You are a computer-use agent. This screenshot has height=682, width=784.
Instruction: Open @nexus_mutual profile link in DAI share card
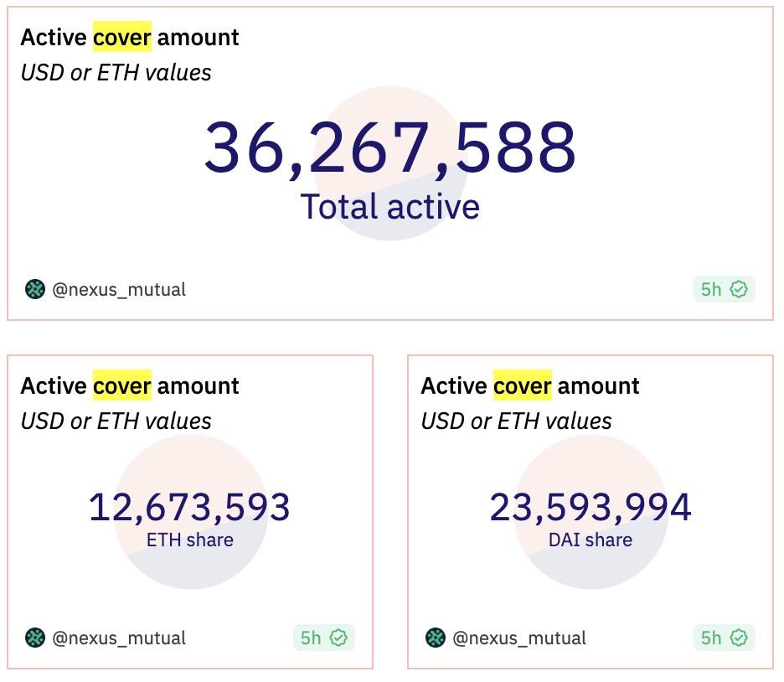[x=519, y=638]
